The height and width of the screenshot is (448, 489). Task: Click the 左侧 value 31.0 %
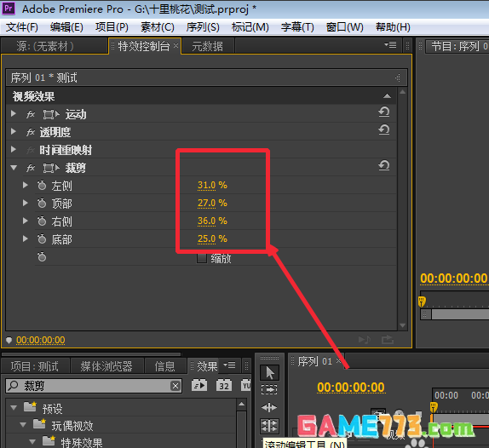pyautogui.click(x=212, y=185)
